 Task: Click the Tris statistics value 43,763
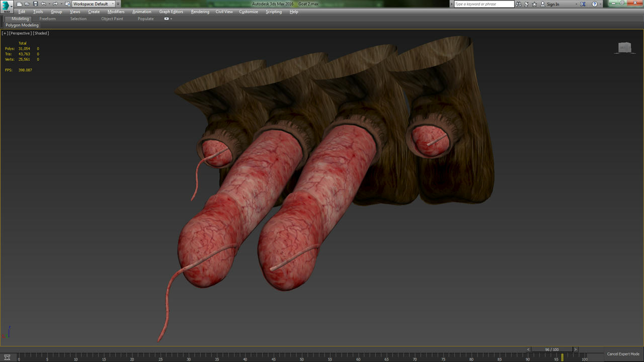click(x=24, y=54)
